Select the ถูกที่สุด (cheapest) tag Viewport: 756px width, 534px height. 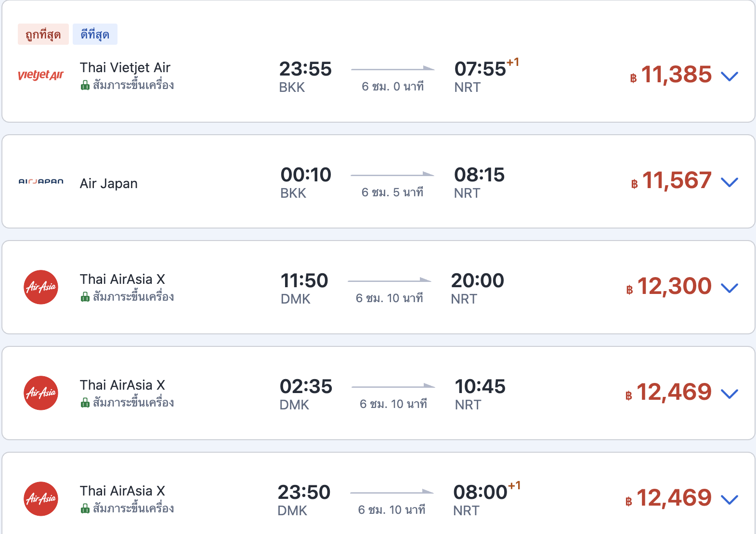[43, 34]
